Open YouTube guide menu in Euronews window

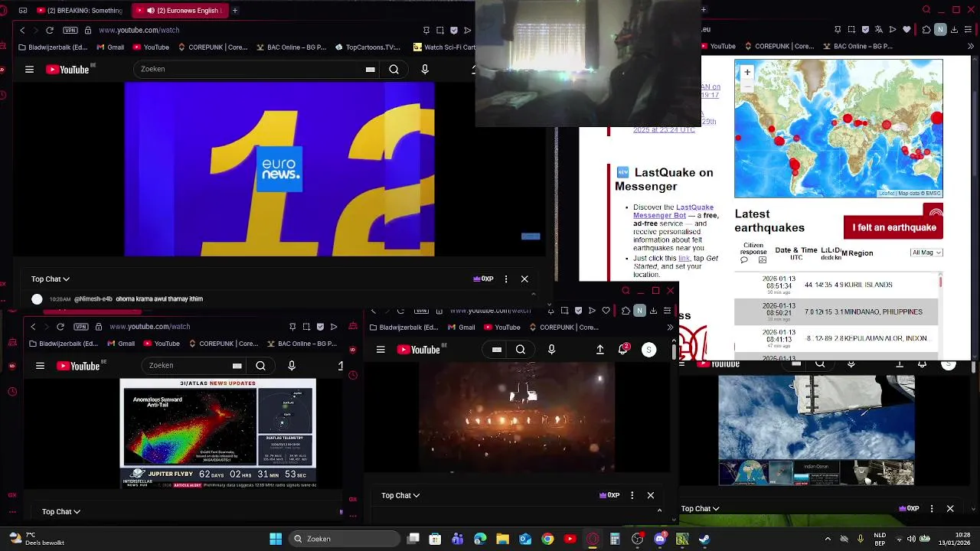[29, 70]
